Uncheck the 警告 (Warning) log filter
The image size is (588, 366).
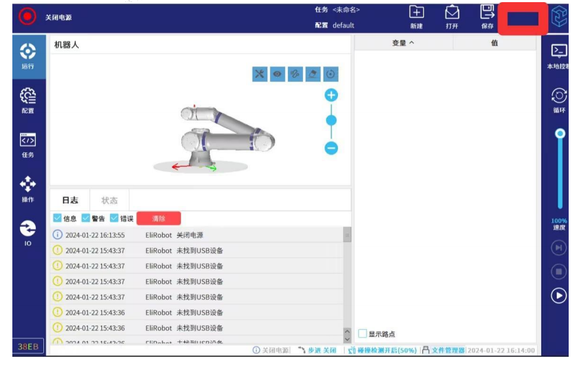click(86, 218)
